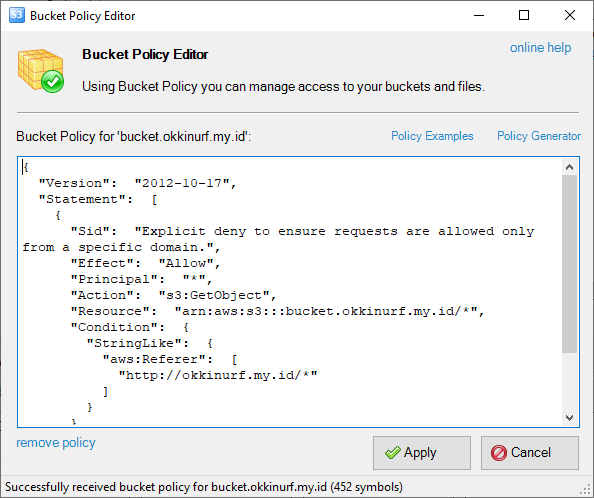Click the "Version": "2012-10-17" line
Screen dimensions: 594x498
pos(138,183)
